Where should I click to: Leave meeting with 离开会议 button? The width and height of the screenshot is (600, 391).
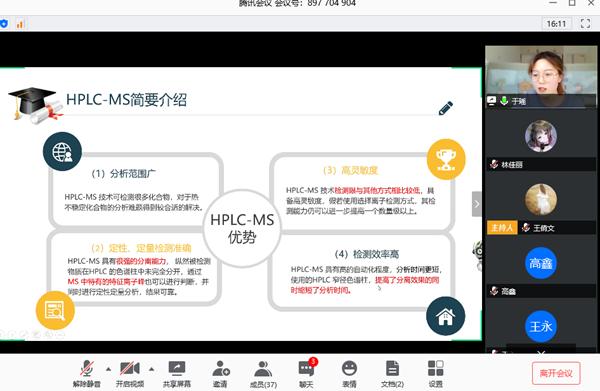pyautogui.click(x=556, y=373)
